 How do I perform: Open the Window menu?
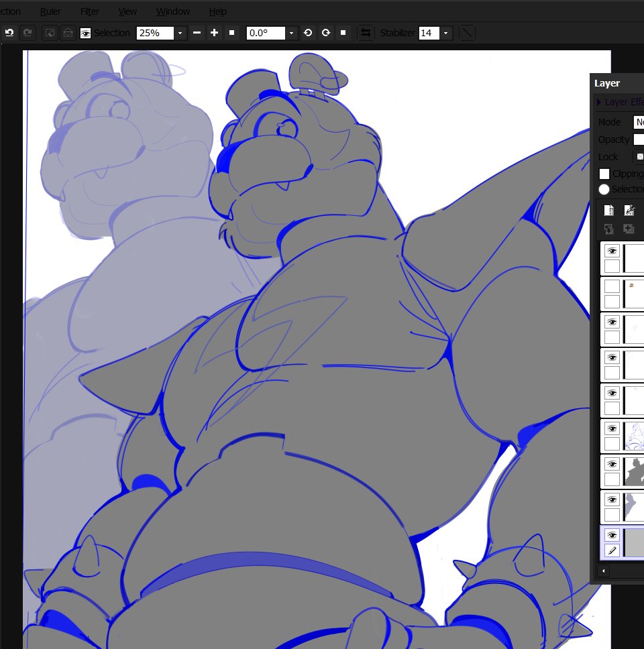click(172, 11)
